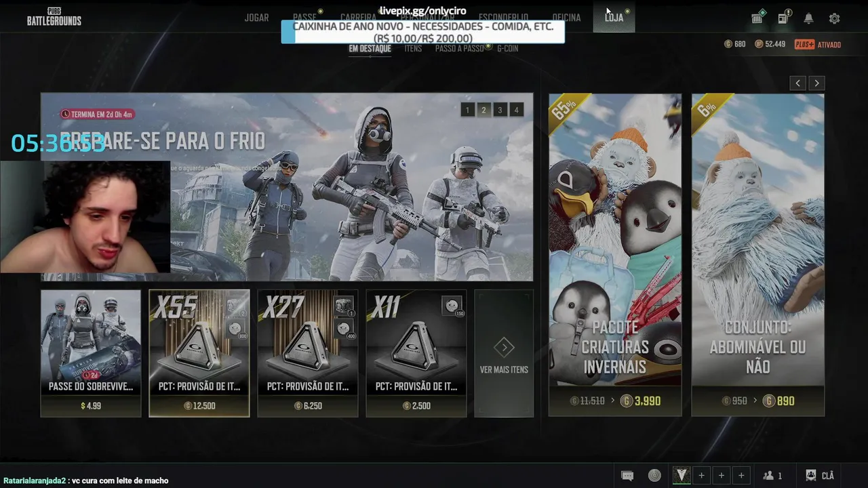Show next featured bundles with right arrow
This screenshot has height=488, width=868.
point(816,83)
